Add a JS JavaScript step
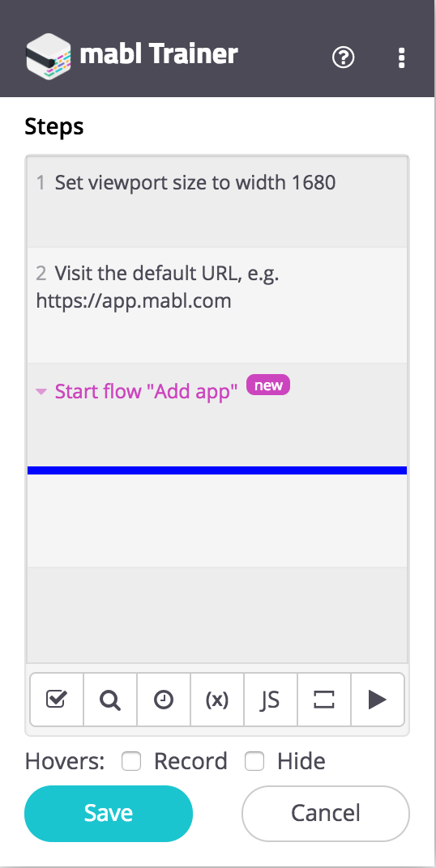This screenshot has height=868, width=436. pos(271,700)
